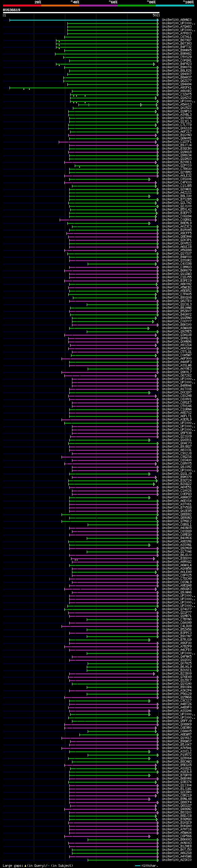Open hit UniRef100_A9SFK1

[x=176, y=88]
